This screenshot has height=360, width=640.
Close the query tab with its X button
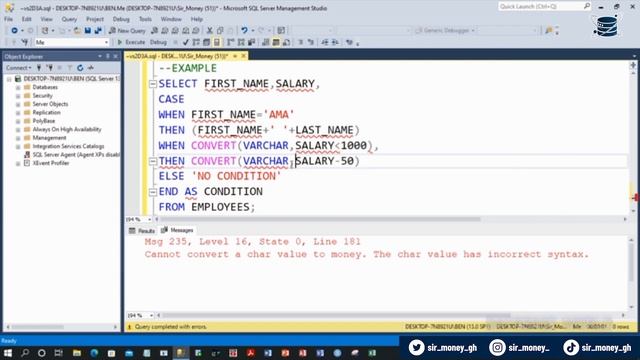coord(244,56)
